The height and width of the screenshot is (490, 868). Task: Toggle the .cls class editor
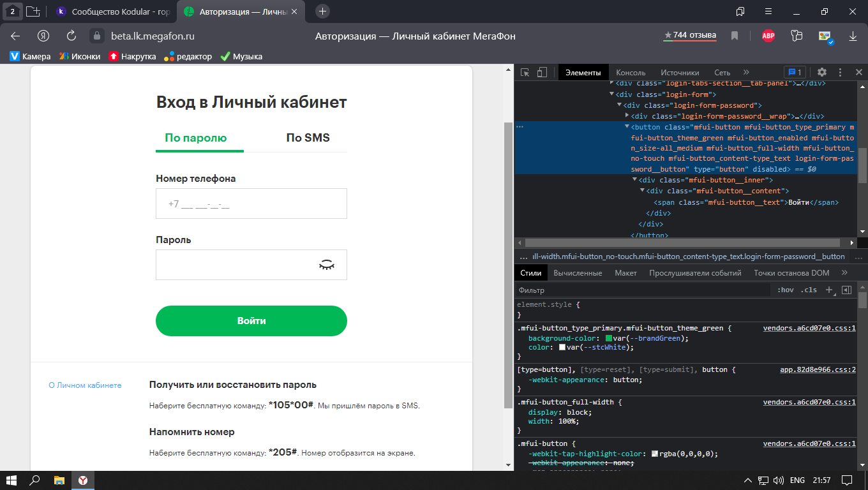(x=809, y=290)
